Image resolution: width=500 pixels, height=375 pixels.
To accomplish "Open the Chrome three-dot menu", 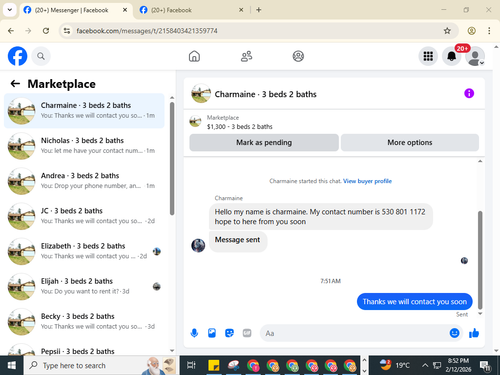I will 489,31.
